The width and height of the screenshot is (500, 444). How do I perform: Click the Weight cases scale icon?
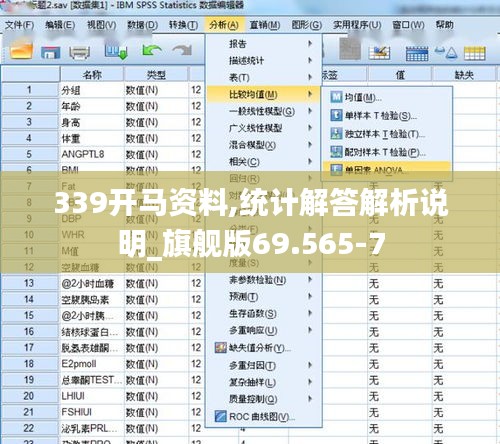pos(446,52)
